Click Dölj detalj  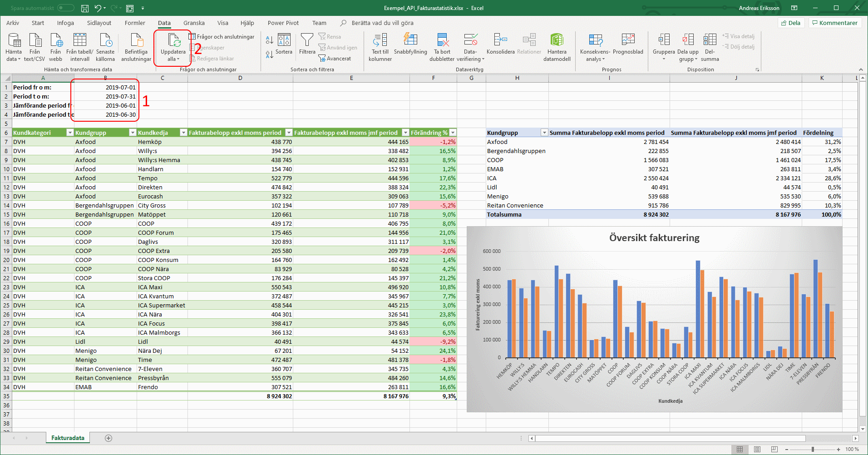tap(738, 47)
